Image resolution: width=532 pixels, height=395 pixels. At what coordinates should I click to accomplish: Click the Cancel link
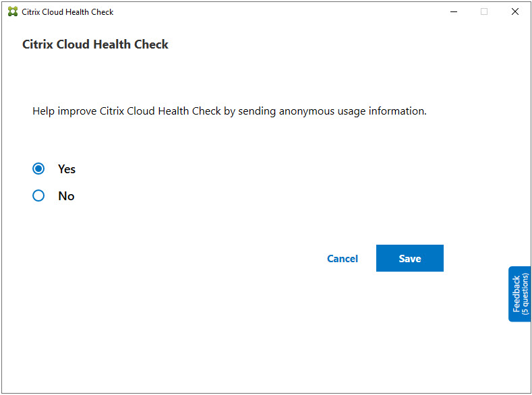coord(343,259)
